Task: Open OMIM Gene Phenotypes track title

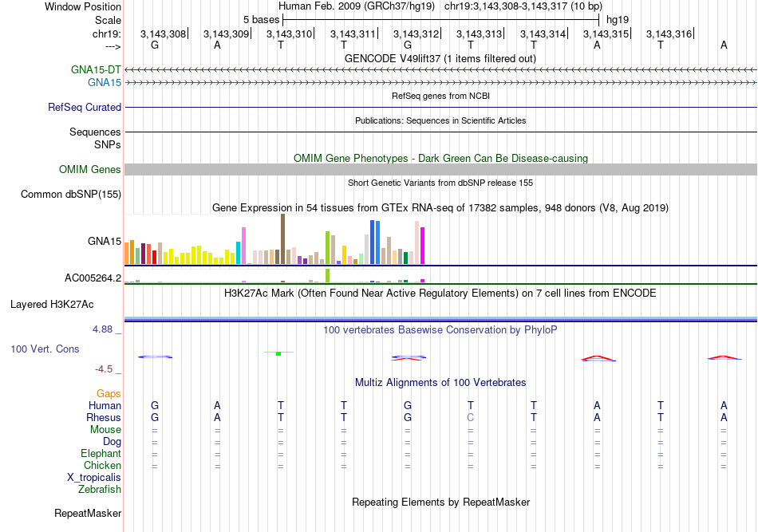Action: pyautogui.click(x=440, y=158)
